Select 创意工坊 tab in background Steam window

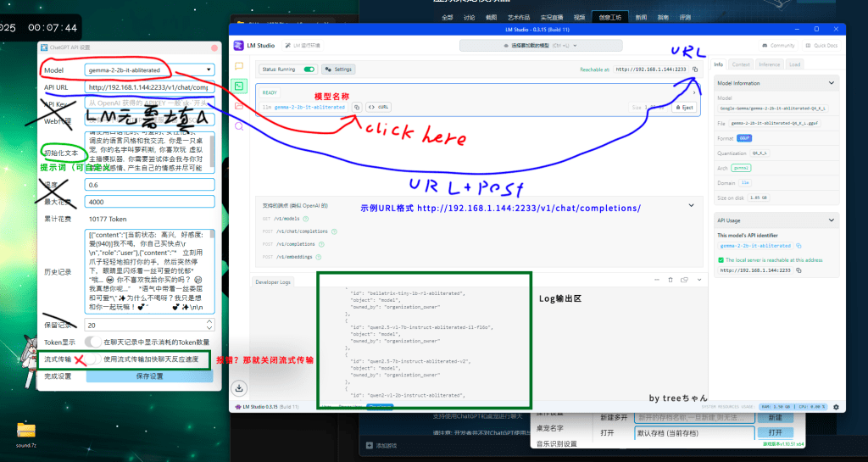coord(610,17)
